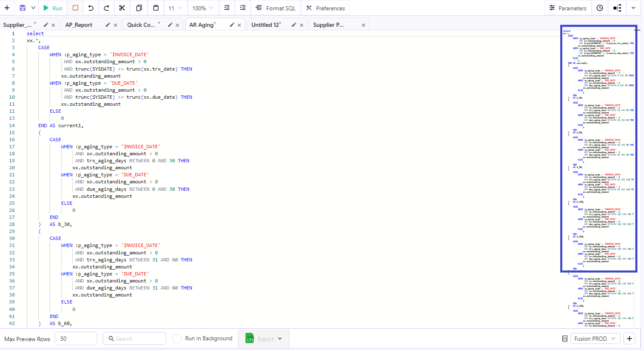Cut selection with the scissors icon

click(122, 8)
